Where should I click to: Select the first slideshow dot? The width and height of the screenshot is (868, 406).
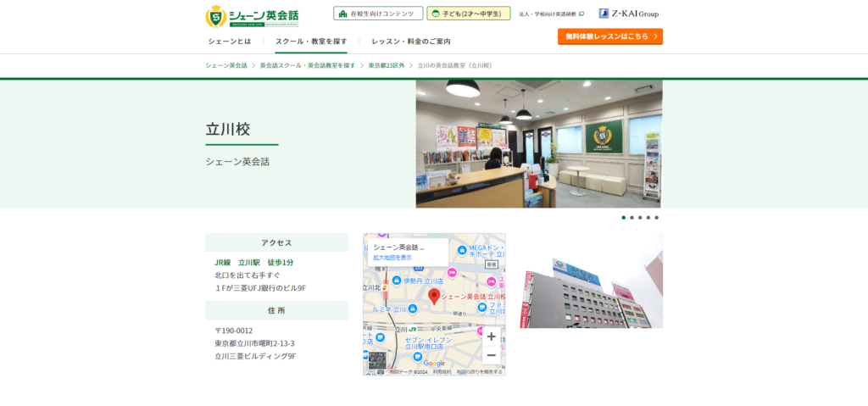coord(623,218)
